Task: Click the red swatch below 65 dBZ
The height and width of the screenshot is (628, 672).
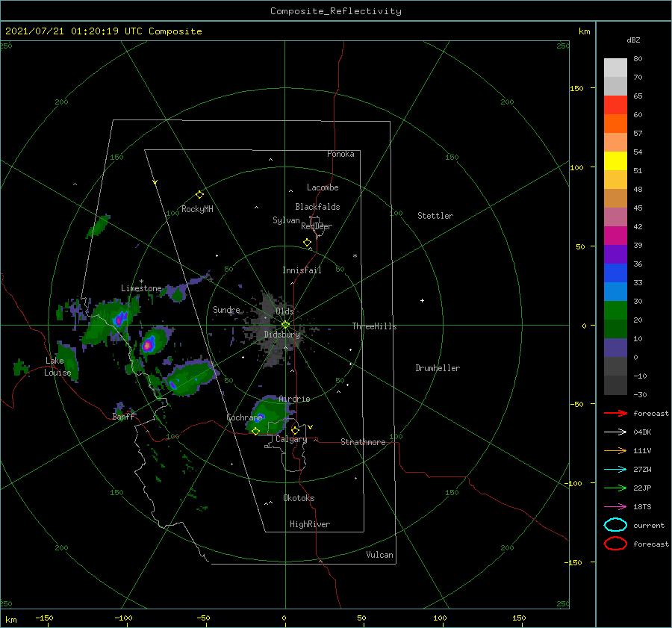Action: coord(615,105)
